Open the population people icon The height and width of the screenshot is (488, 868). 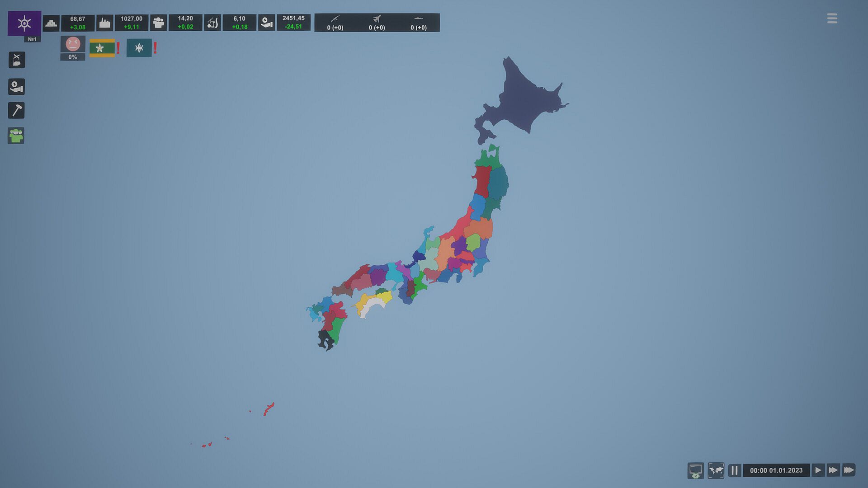pos(158,23)
